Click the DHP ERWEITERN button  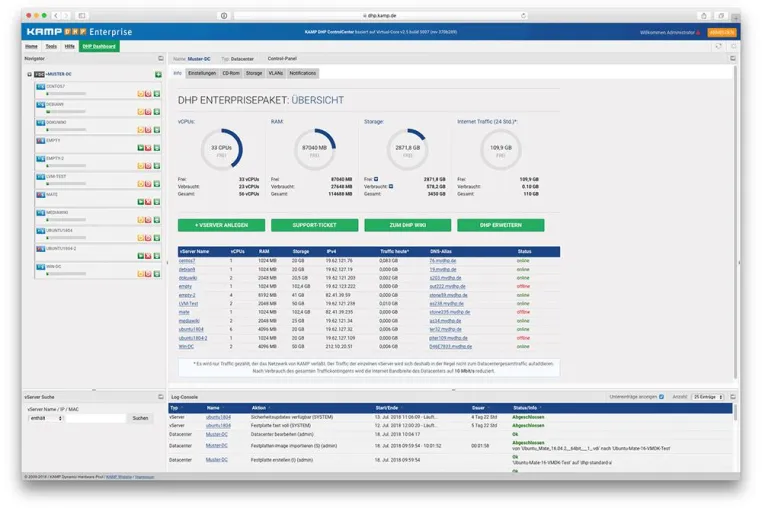click(501, 225)
